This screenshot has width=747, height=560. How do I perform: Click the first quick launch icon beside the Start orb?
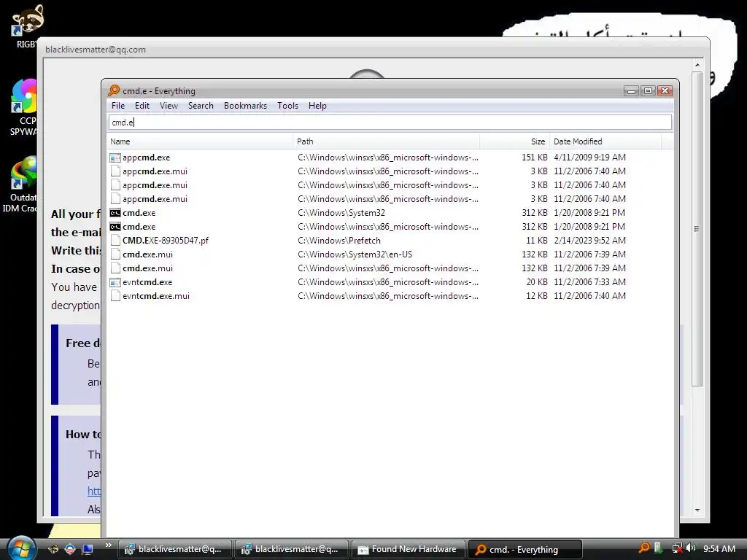coord(53,550)
